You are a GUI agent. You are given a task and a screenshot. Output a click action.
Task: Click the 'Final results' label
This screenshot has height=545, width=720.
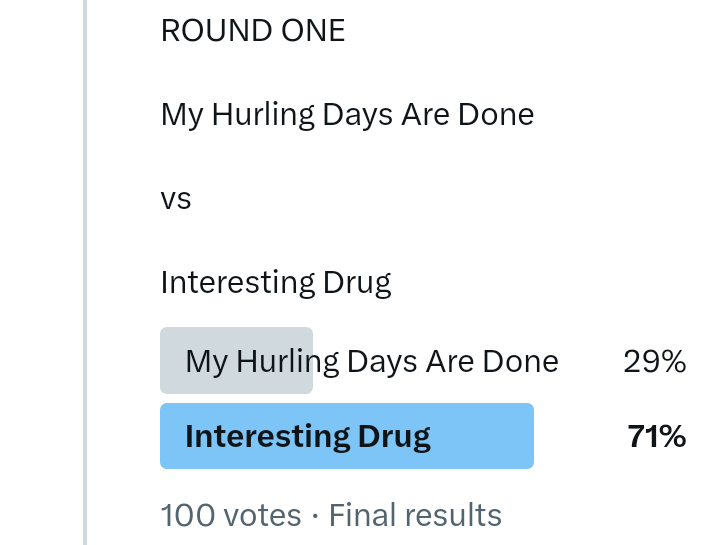pyautogui.click(x=415, y=515)
